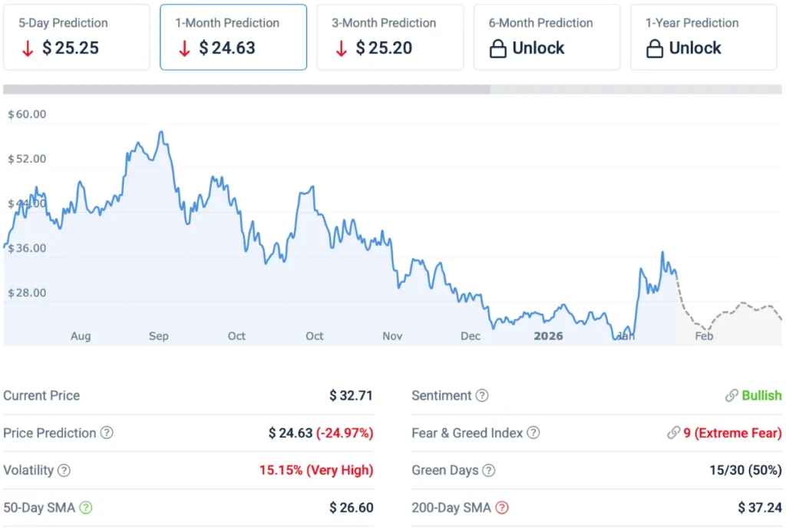Open the Price Prediction help tooltip
Viewport: 786px width, 532px height.
click(104, 433)
